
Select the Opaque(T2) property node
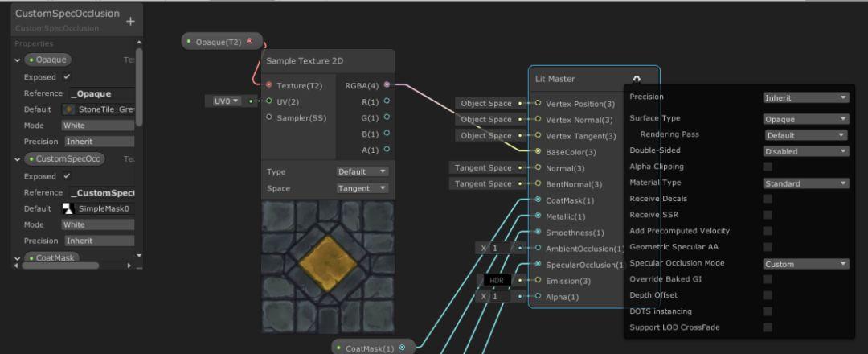point(221,41)
